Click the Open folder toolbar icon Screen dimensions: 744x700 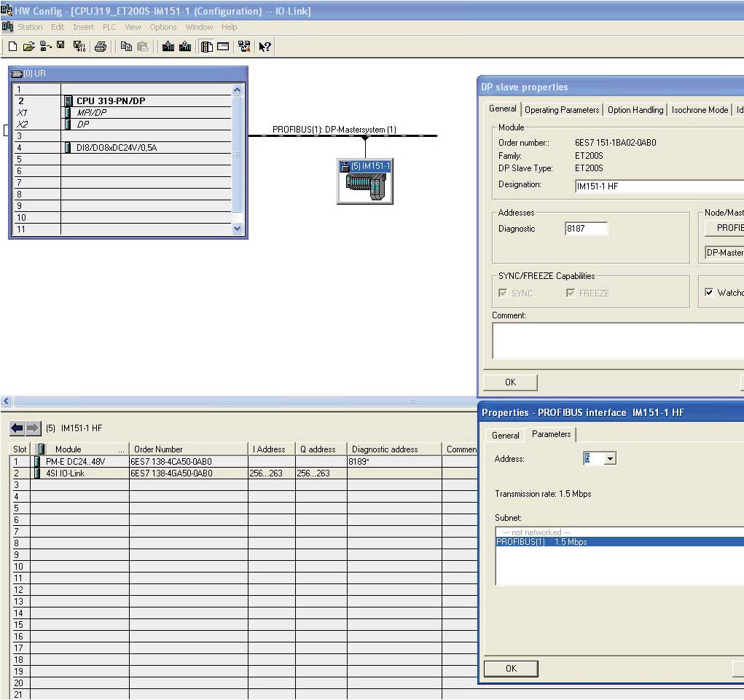(28, 46)
